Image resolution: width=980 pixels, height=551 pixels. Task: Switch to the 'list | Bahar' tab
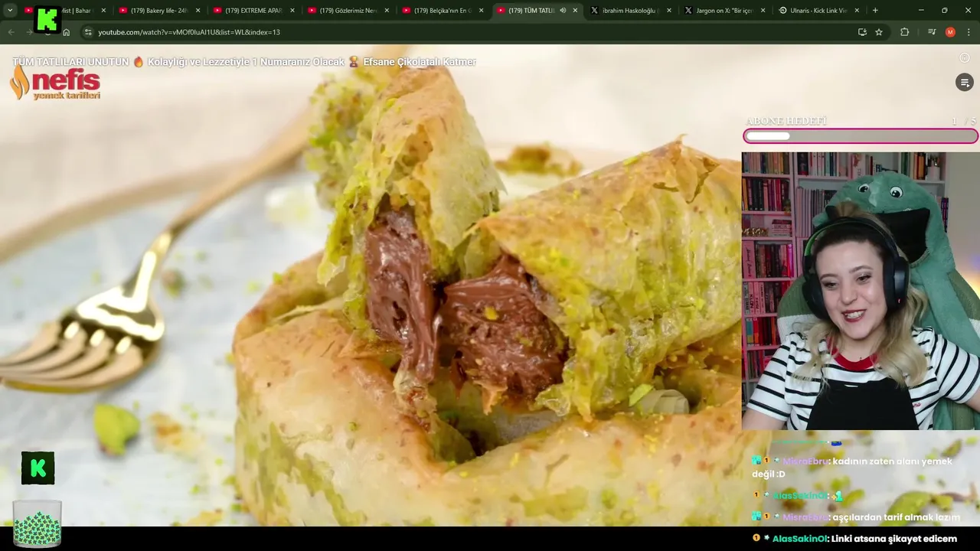65,11
